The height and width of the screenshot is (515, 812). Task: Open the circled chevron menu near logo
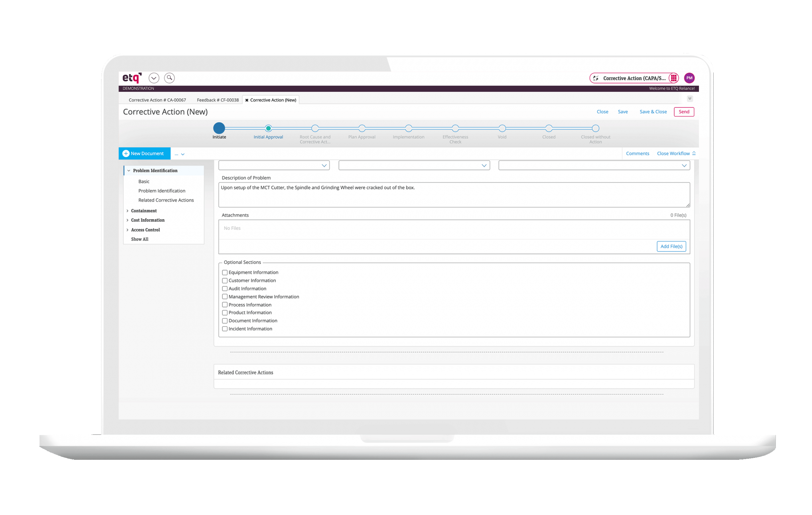point(154,78)
